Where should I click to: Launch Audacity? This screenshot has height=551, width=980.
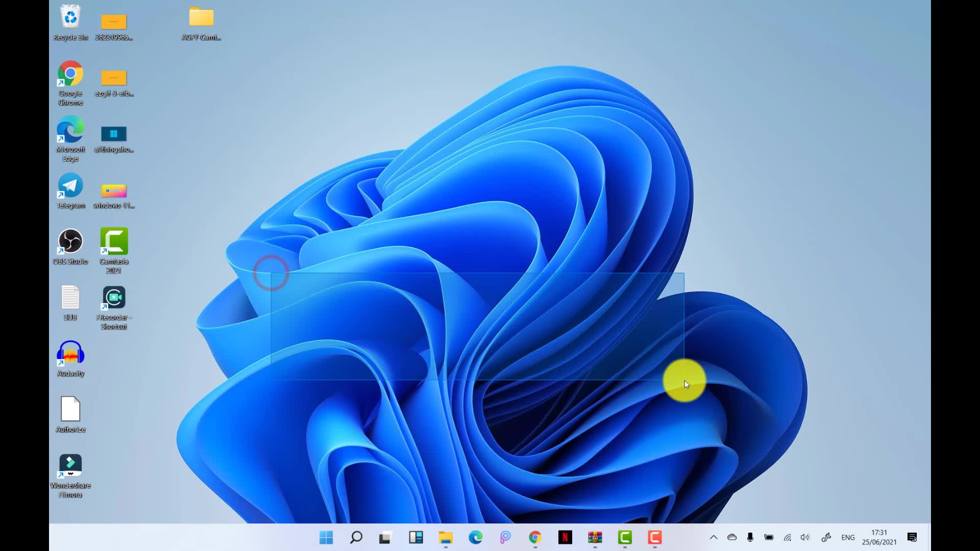click(70, 353)
